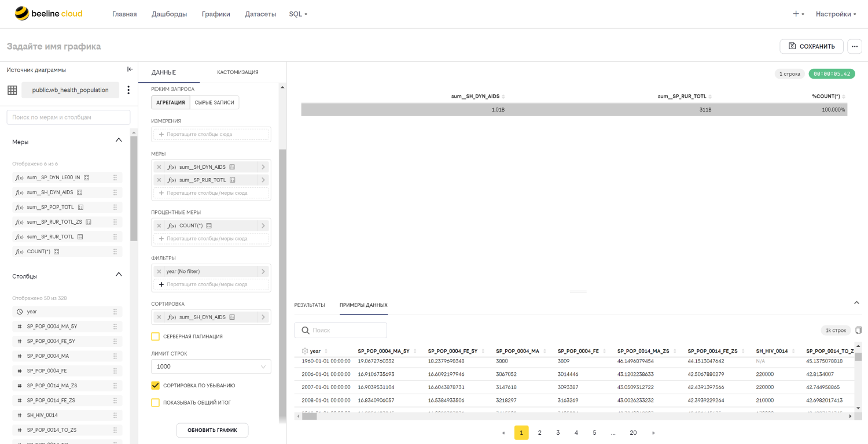
Task: Click dataset name public.wb_health_population
Action: (70, 90)
